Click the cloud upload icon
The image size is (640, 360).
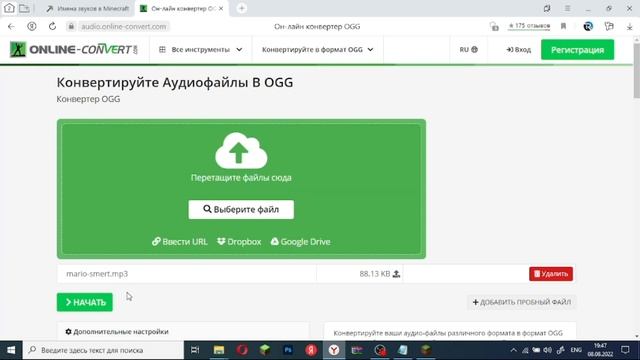pyautogui.click(x=241, y=150)
